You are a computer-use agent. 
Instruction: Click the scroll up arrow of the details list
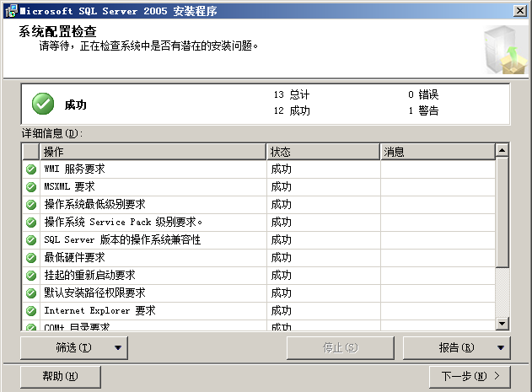502,150
